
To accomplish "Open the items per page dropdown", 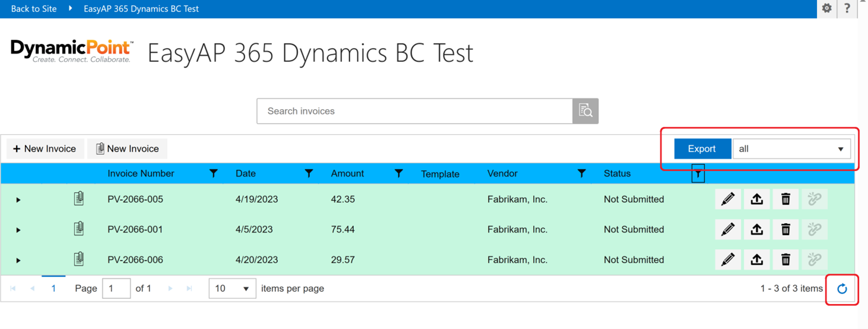I will click(232, 289).
